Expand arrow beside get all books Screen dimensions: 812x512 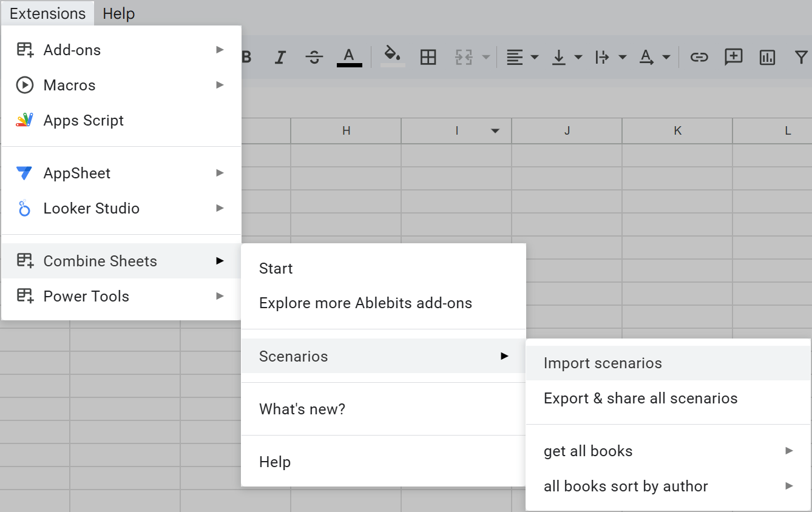(789, 451)
